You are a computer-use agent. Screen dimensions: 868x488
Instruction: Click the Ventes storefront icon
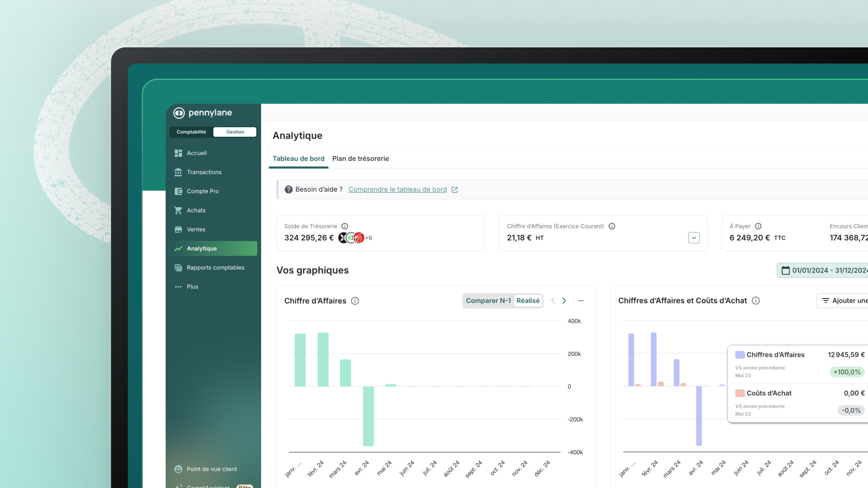[178, 230]
